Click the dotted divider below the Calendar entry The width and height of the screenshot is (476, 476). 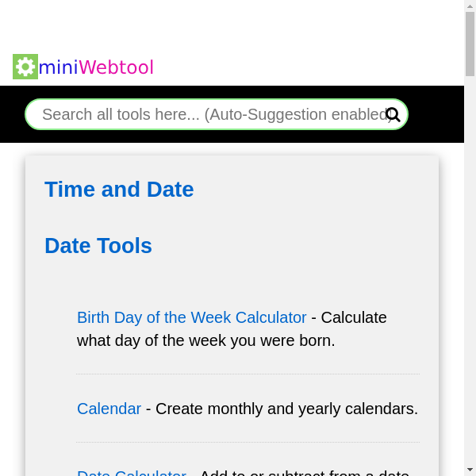248,442
